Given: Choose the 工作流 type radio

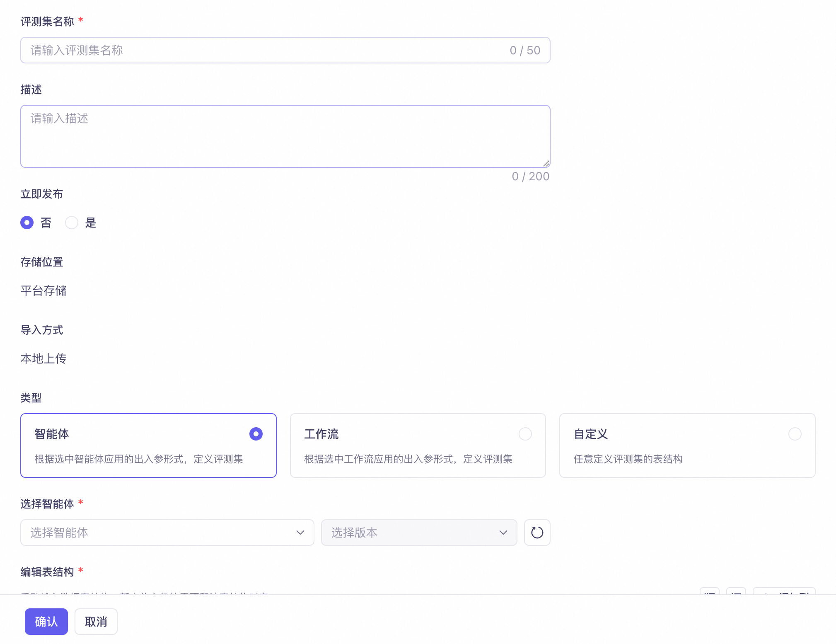Looking at the screenshot, I should point(525,434).
